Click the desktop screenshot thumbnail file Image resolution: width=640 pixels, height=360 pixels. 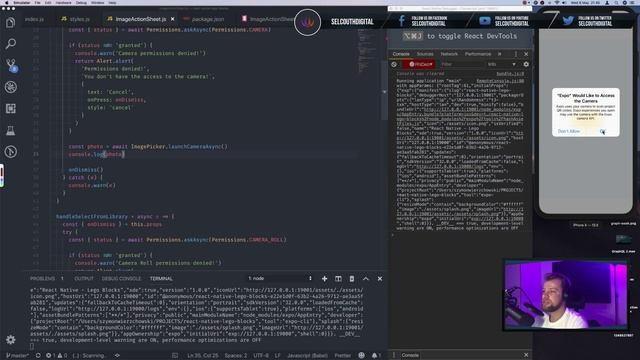[623, 240]
